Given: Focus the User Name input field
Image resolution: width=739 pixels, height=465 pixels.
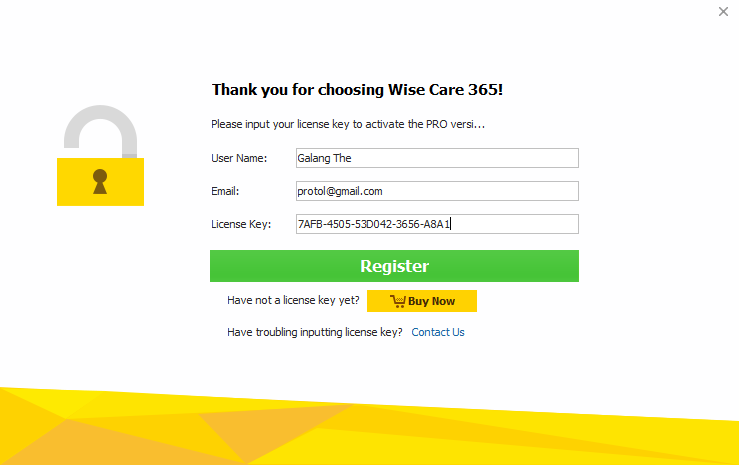Looking at the screenshot, I should [x=437, y=158].
